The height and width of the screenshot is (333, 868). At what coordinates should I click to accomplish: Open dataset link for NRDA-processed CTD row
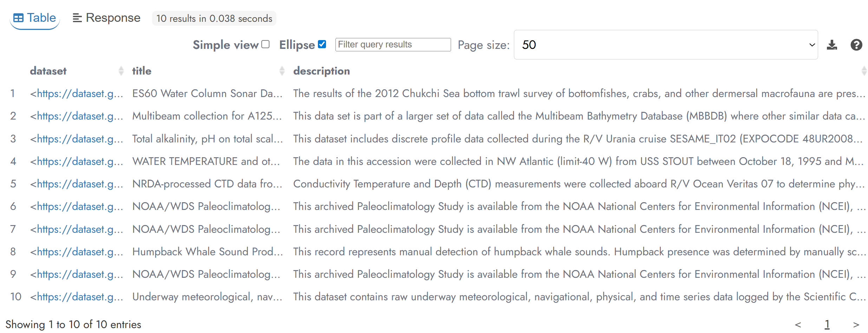pos(77,184)
